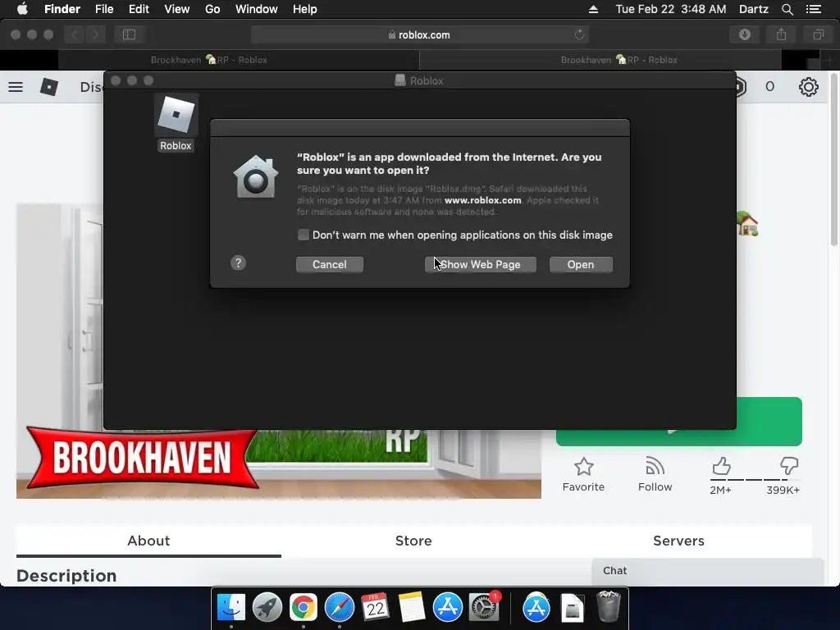
Task: Click the eject icon in menu bar
Action: pos(593,9)
